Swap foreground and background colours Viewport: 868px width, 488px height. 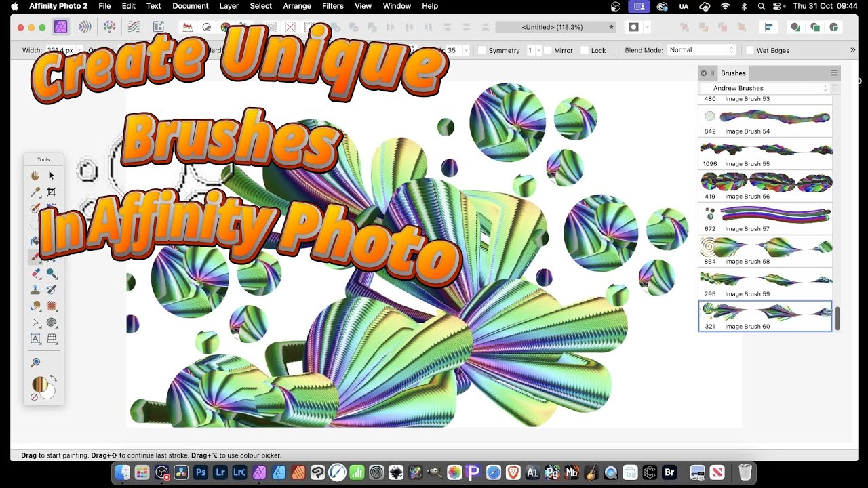54,379
